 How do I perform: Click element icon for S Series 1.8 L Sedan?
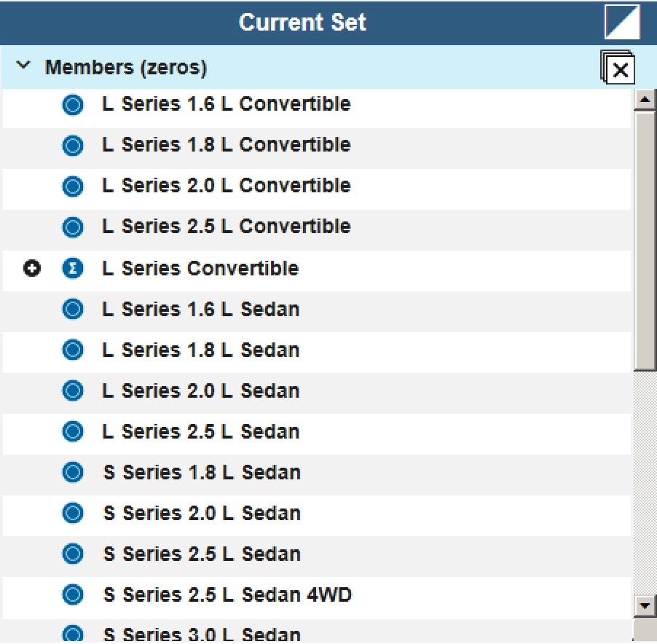[x=73, y=473]
